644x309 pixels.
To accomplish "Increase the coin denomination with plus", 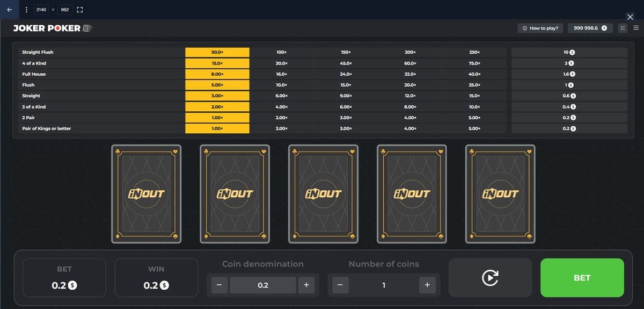I will pyautogui.click(x=306, y=285).
